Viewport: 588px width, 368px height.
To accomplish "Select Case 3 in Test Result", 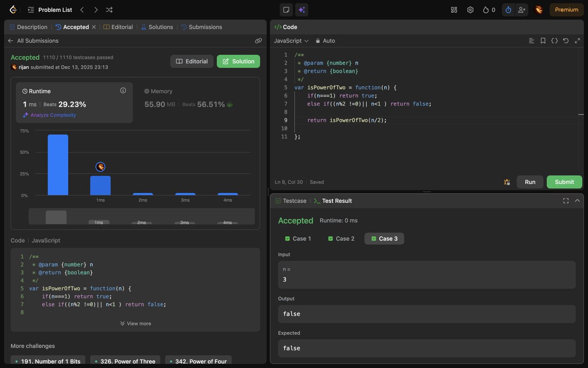I will click(384, 238).
